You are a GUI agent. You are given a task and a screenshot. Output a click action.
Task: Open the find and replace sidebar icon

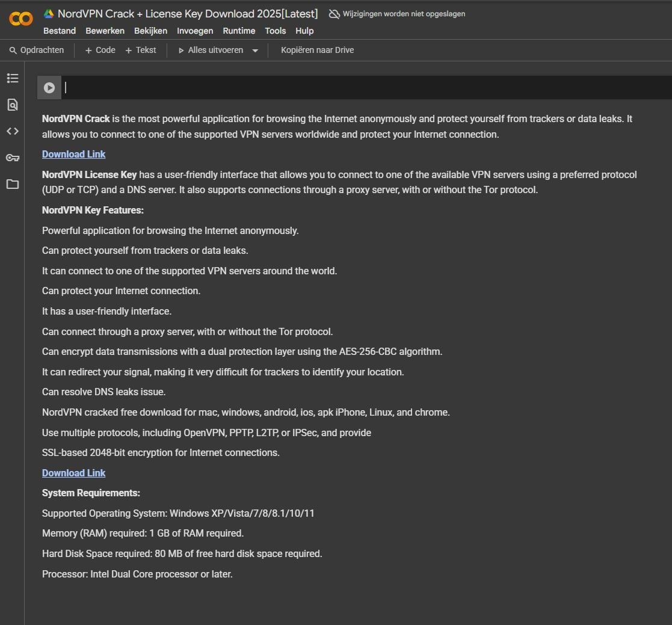pyautogui.click(x=13, y=105)
